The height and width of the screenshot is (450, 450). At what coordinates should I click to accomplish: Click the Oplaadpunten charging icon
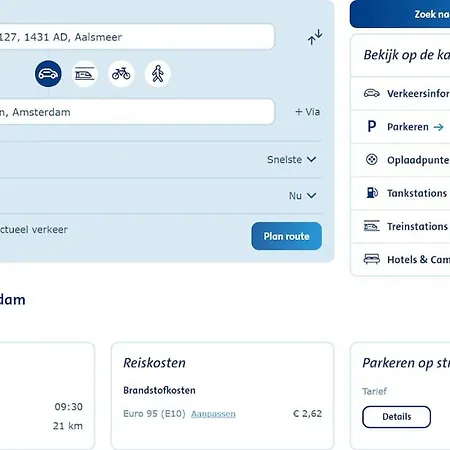pos(372,160)
